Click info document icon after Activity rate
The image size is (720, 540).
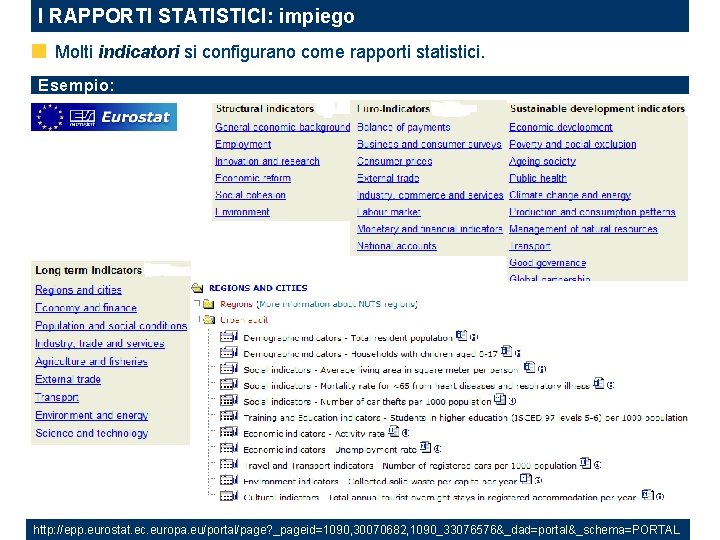point(394,431)
